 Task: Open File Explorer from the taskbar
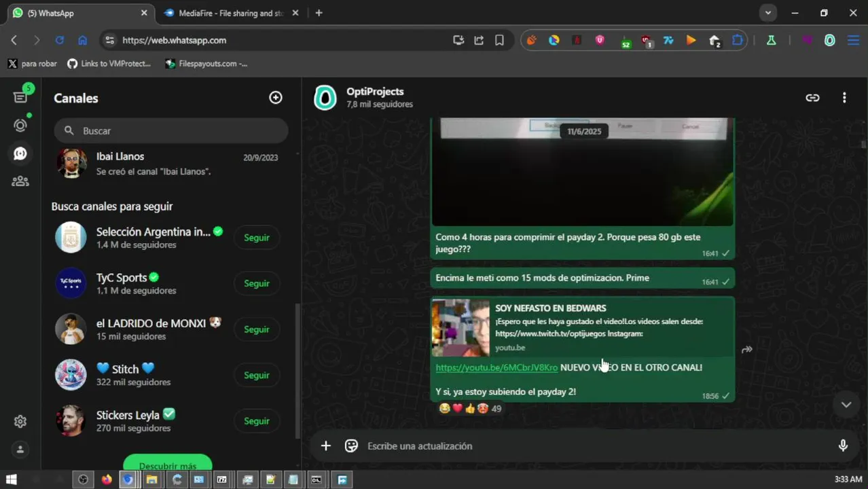pyautogui.click(x=151, y=479)
